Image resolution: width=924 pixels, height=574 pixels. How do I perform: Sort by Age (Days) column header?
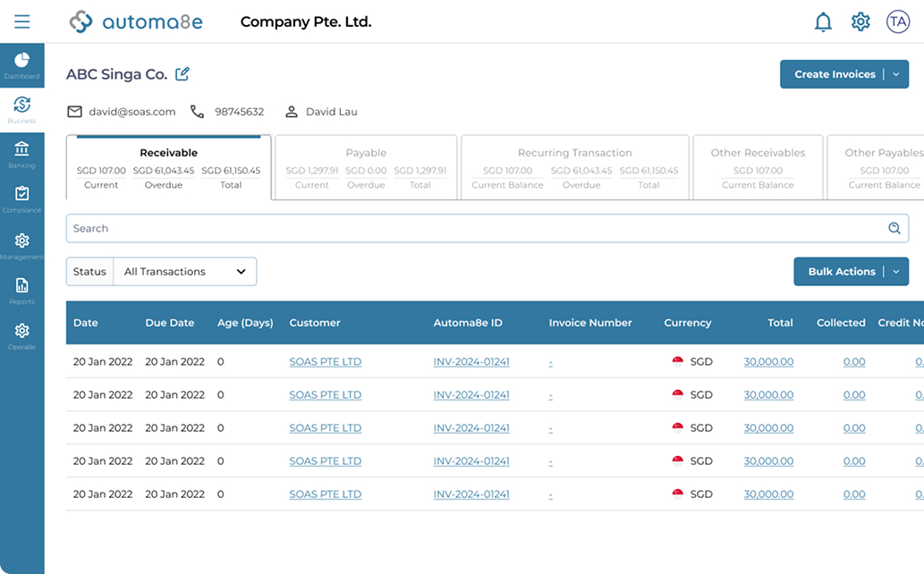coord(245,323)
